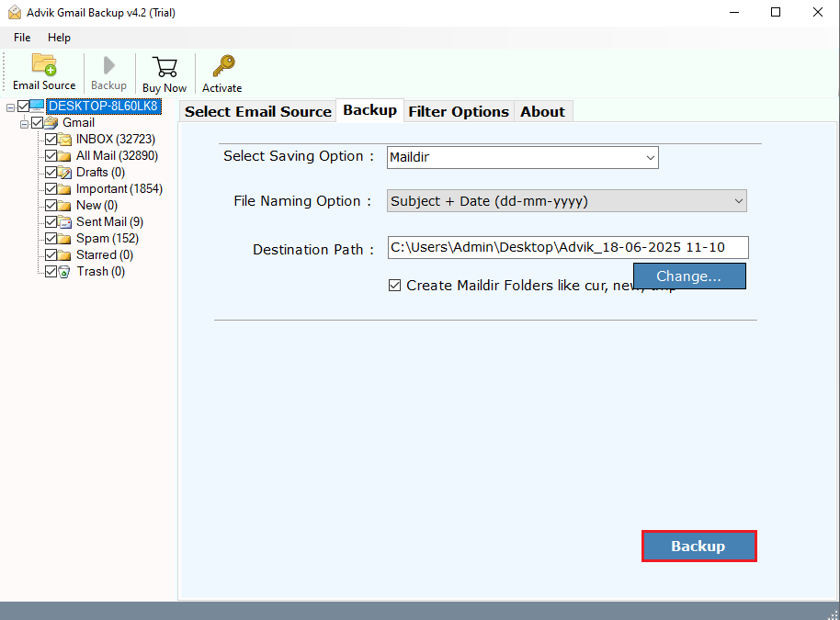Click the DESKTOP-8L60LK8 computer icon
The image size is (840, 620).
(37, 106)
